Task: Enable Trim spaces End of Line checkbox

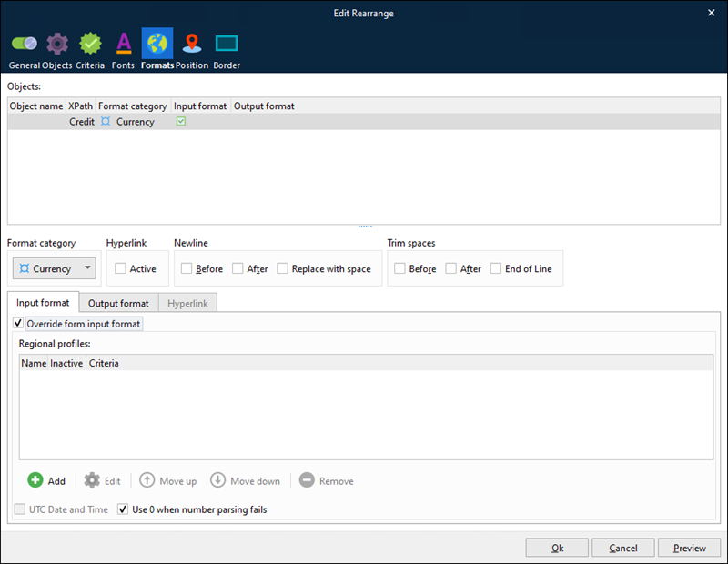Action: [x=496, y=268]
